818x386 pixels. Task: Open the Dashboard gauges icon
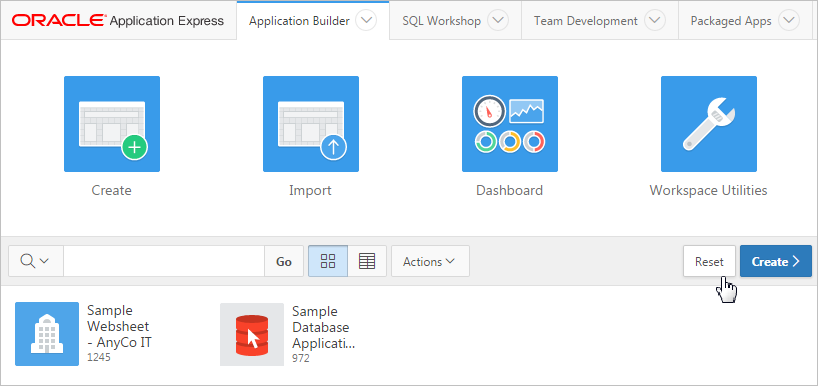(510, 124)
